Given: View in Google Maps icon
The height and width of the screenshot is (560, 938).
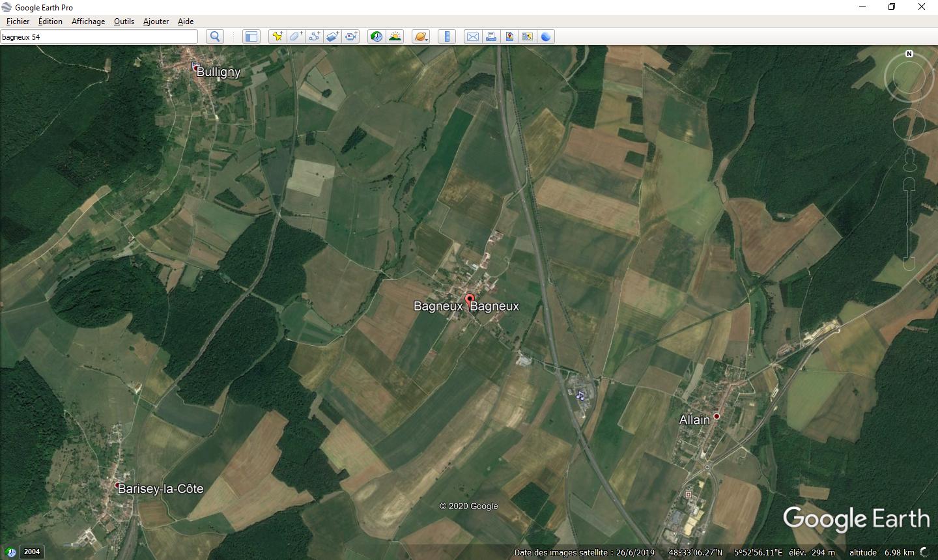Looking at the screenshot, I should [528, 36].
